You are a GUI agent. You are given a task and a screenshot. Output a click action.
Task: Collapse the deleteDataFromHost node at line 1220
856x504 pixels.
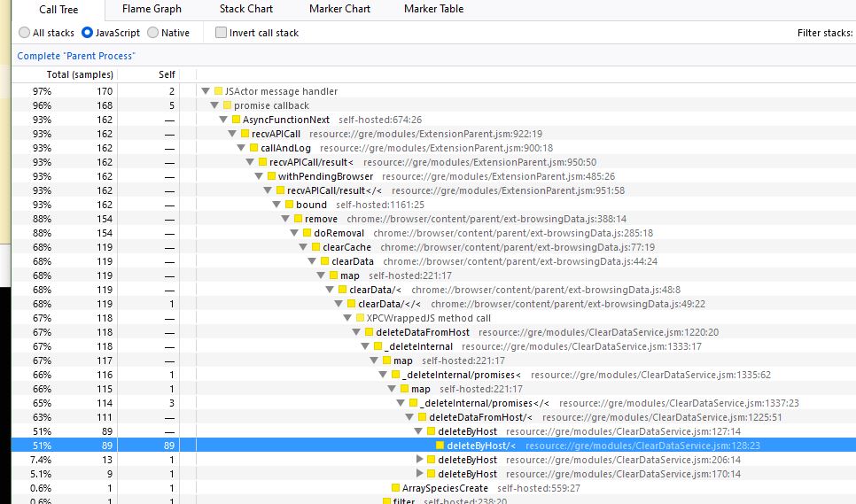click(x=356, y=332)
